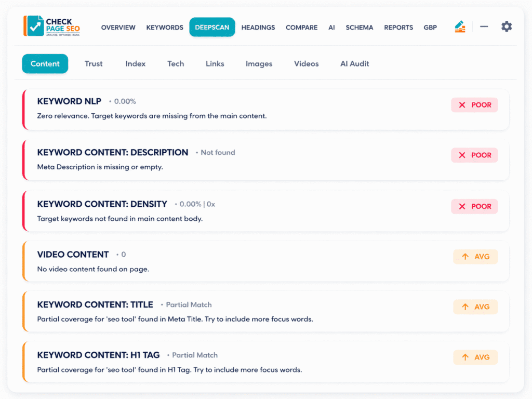Open the highlighter edit tool icon

460,26
